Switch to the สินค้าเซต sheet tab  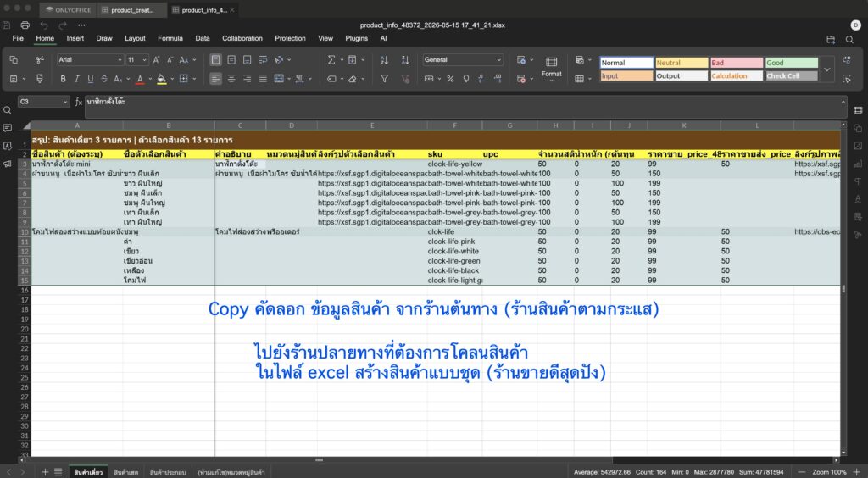pyautogui.click(x=125, y=472)
